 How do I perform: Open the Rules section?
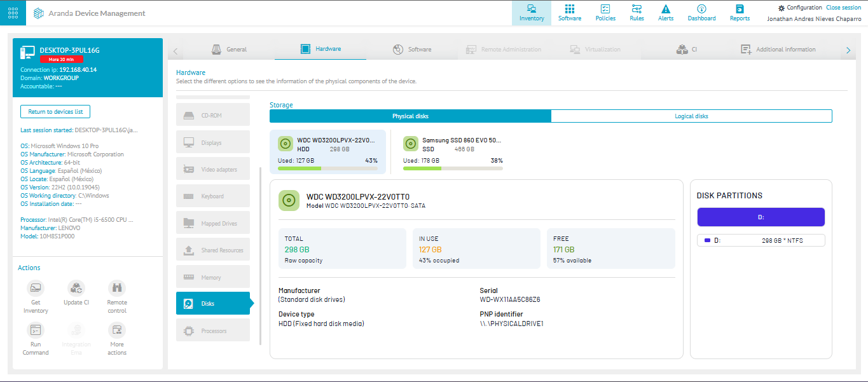[637, 13]
